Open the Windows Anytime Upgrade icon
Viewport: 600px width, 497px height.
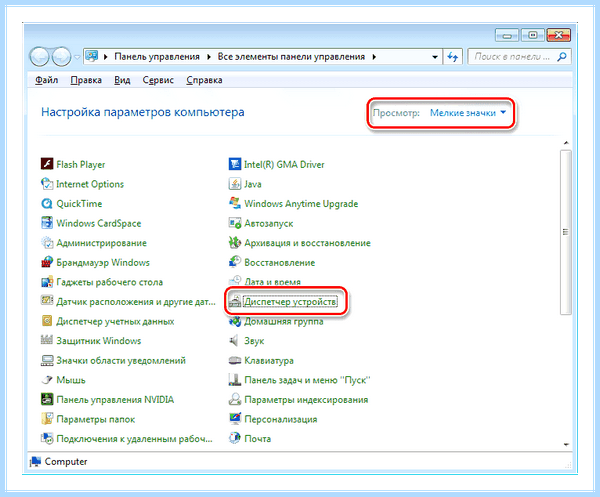235,203
